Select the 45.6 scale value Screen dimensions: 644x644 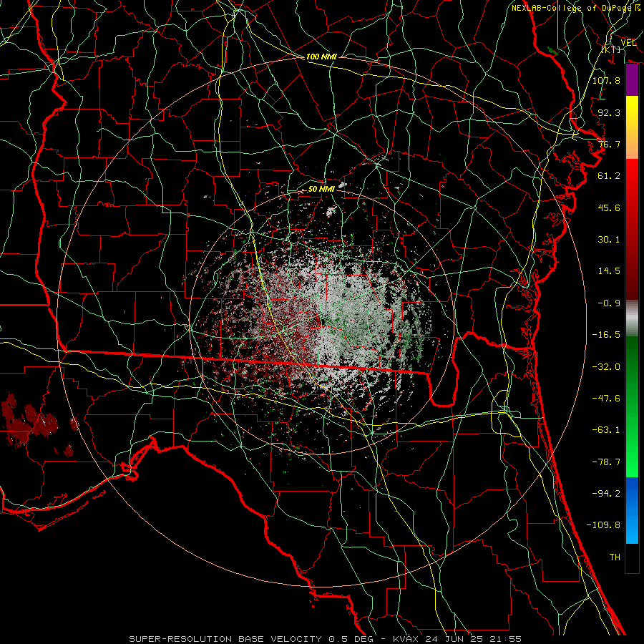609,208
